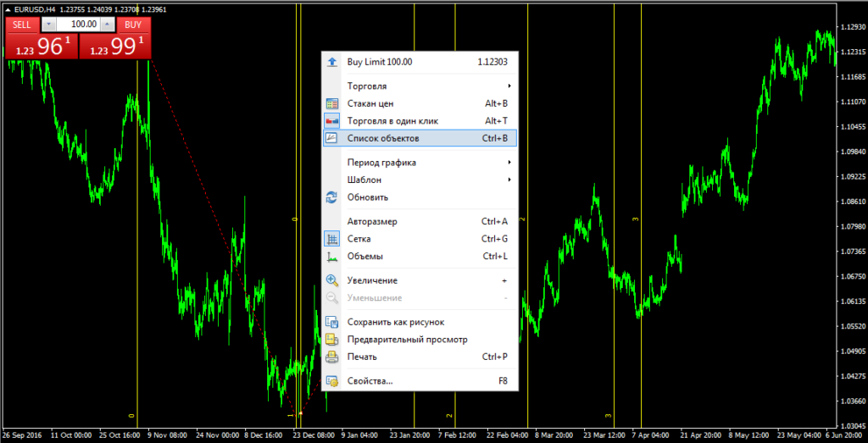
Task: Select Предварительный просмотр menu entry
Action: click(x=407, y=340)
